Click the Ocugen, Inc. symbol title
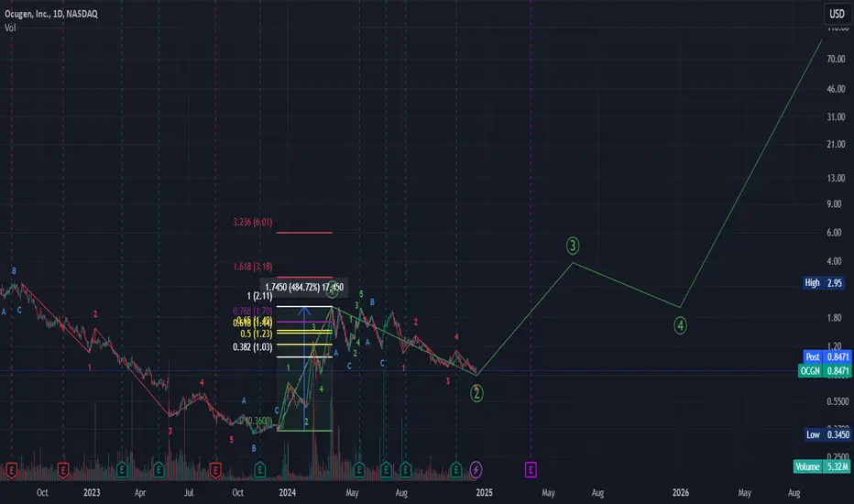The height and width of the screenshot is (504, 854). coord(51,14)
